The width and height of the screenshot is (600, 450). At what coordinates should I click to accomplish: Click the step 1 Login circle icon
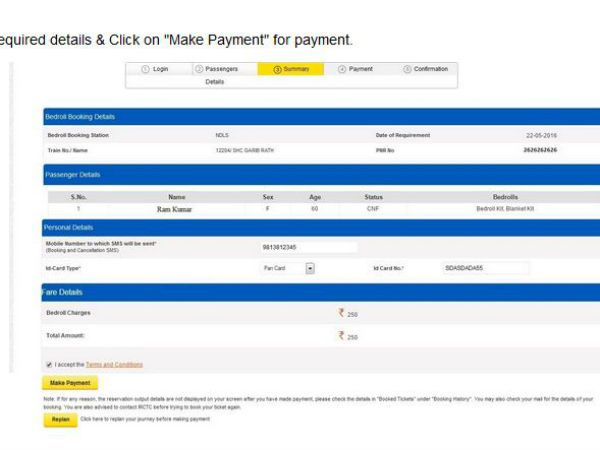(x=146, y=69)
